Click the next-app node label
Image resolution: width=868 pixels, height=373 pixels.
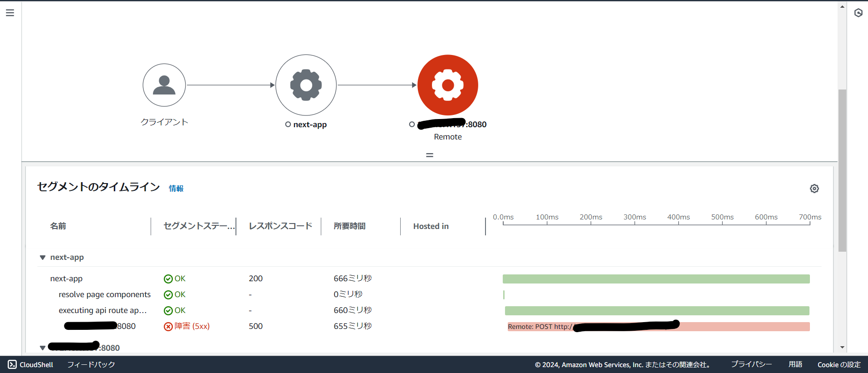pyautogui.click(x=310, y=124)
